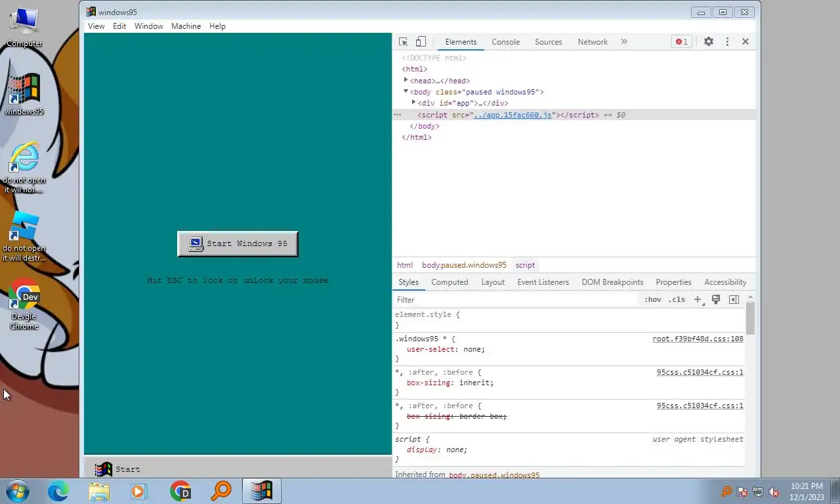The image size is (840, 504).
Task: Toggle the computed styles sidebar icon
Action: tap(734, 299)
